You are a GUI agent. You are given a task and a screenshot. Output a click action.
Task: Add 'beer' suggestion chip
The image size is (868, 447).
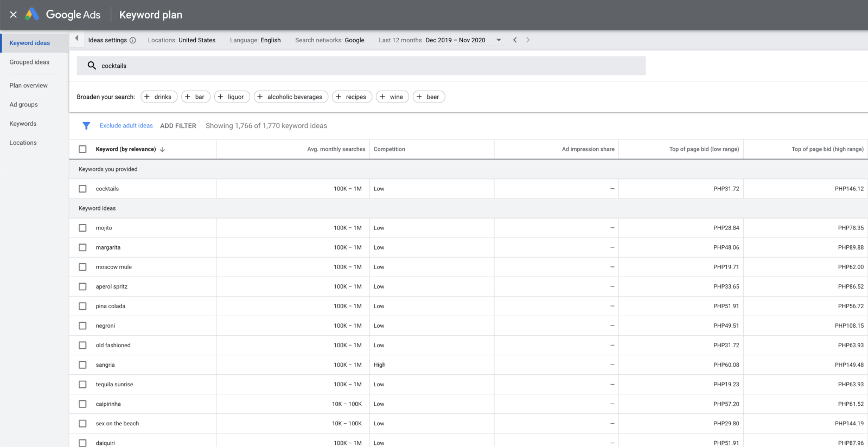[429, 97]
